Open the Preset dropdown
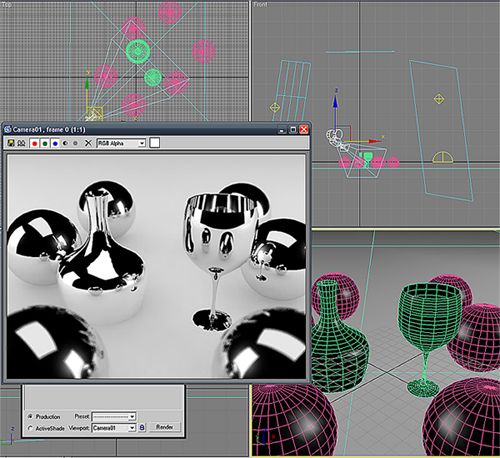This screenshot has height=458, width=500. (x=114, y=417)
